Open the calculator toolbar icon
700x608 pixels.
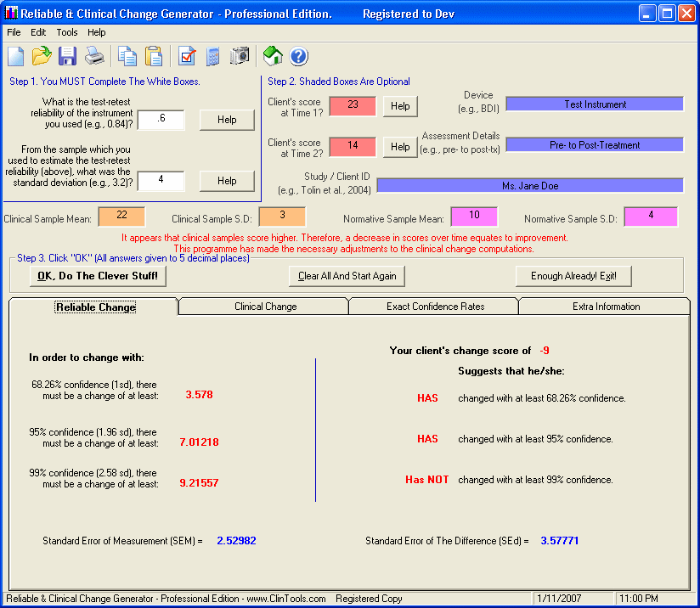click(x=213, y=57)
